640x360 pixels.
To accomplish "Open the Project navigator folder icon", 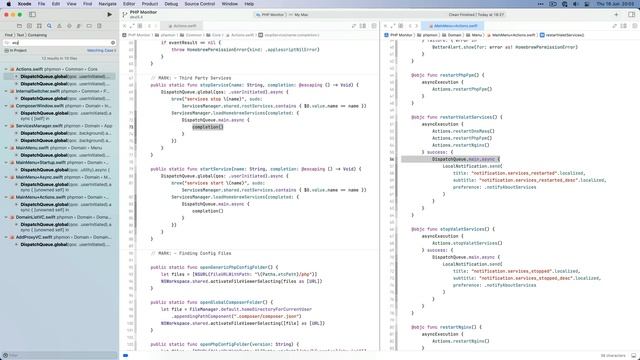I will (19, 26).
